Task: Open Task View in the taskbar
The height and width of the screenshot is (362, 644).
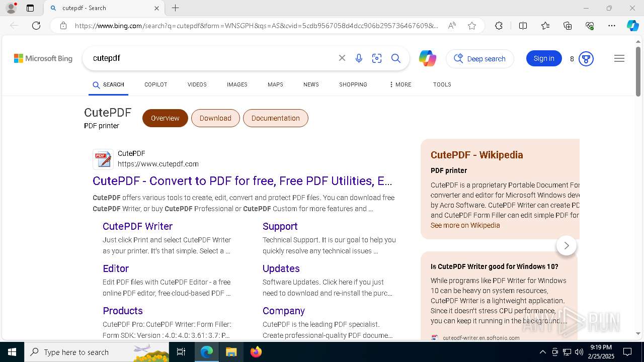Action: (x=182, y=352)
